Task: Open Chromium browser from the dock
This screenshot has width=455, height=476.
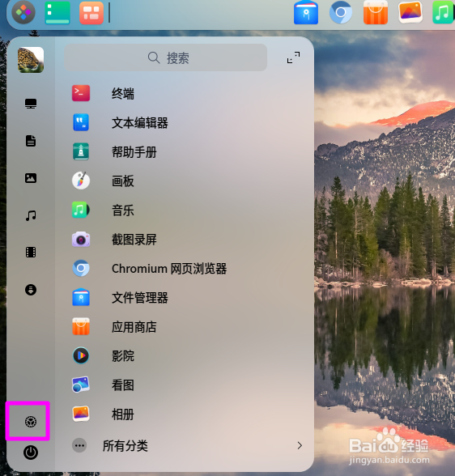Action: coord(341,12)
